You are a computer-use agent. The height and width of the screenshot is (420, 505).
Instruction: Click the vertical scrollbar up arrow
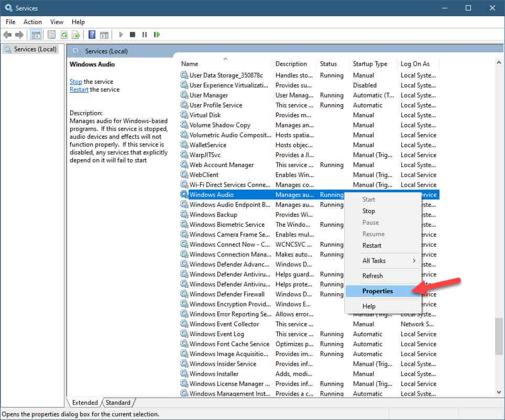pyautogui.click(x=499, y=62)
